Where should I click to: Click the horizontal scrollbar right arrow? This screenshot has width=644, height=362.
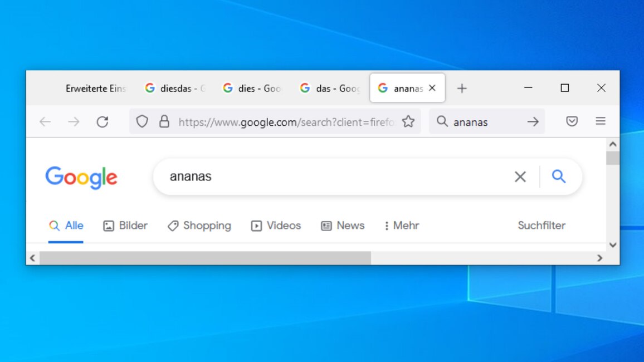(600, 258)
